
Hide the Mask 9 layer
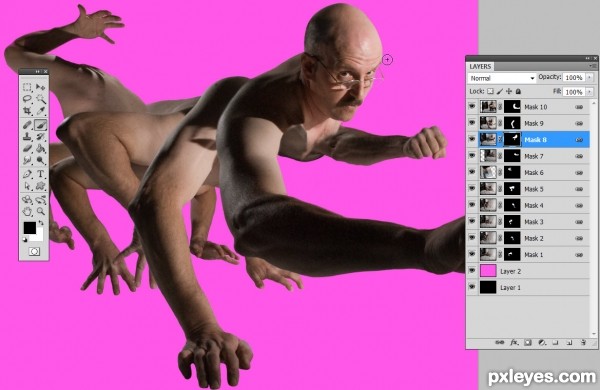point(472,123)
